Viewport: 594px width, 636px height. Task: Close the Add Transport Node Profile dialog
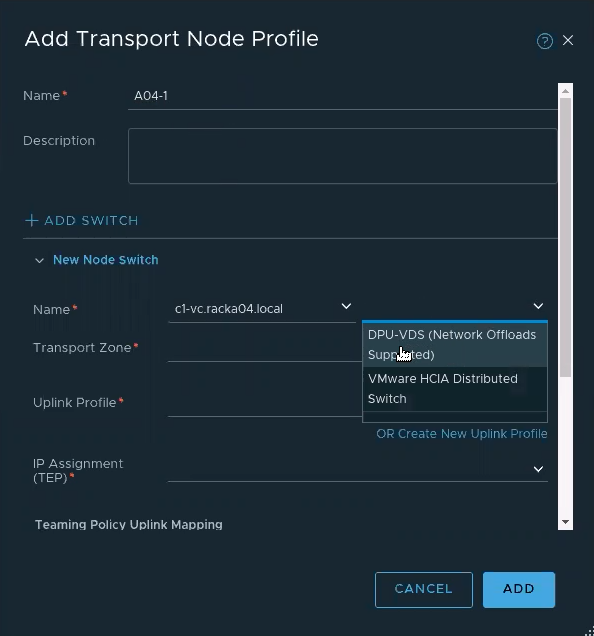point(568,40)
